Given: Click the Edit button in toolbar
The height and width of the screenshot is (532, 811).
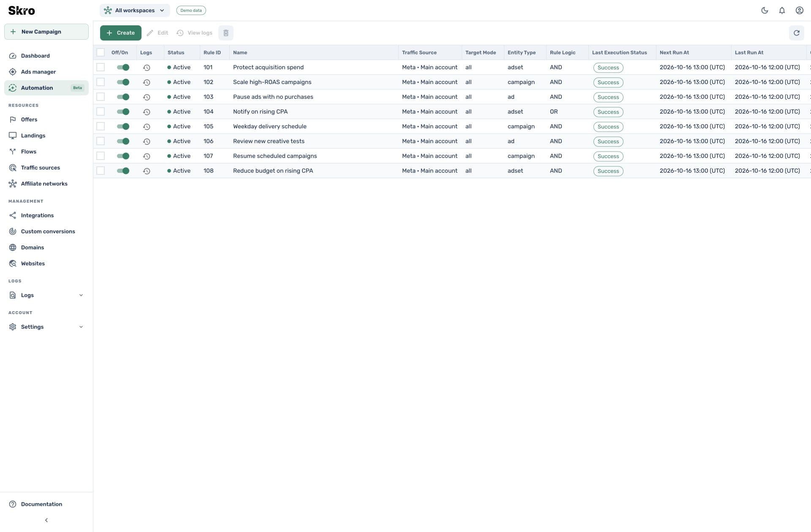Looking at the screenshot, I should [158, 33].
